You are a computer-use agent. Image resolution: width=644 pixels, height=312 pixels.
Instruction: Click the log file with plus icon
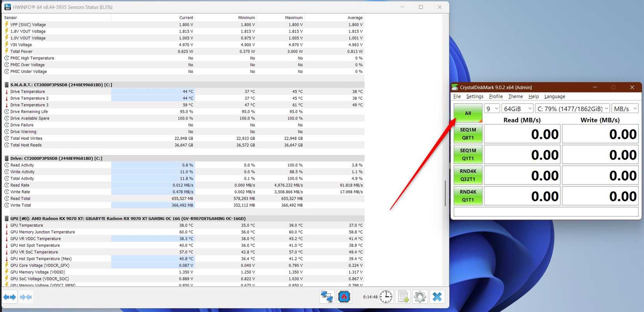(x=403, y=297)
